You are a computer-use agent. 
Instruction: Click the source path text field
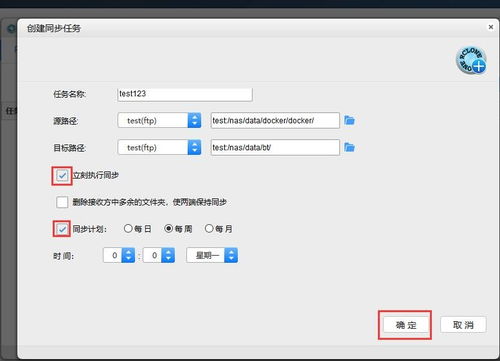(275, 120)
